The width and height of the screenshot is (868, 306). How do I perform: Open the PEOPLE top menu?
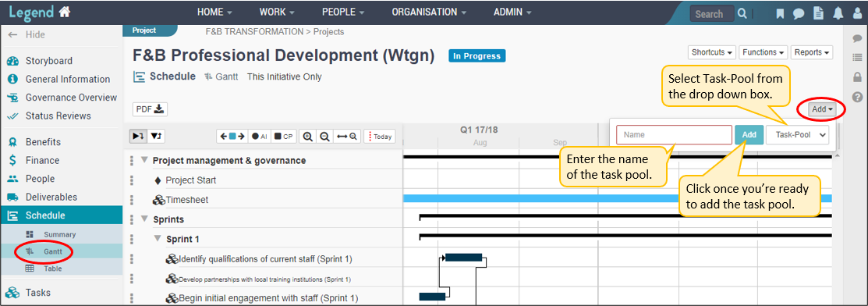[343, 12]
